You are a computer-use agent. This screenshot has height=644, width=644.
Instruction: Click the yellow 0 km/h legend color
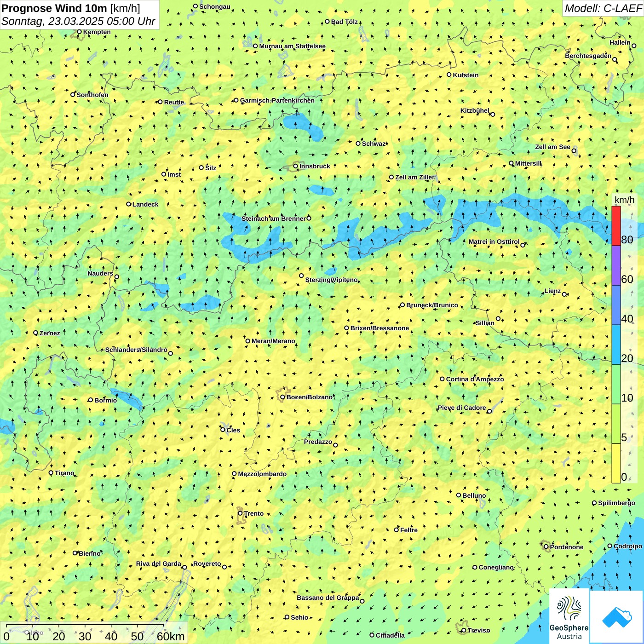pos(616,463)
